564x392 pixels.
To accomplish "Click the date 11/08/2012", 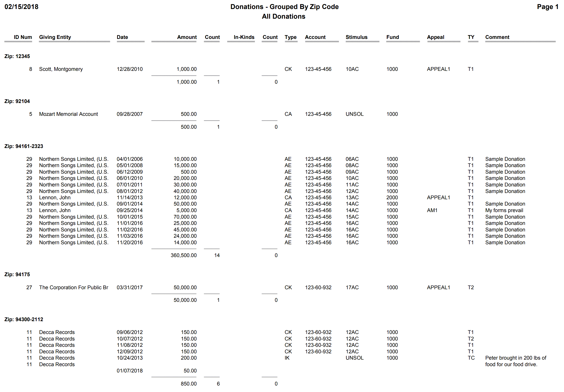I will [130, 345].
